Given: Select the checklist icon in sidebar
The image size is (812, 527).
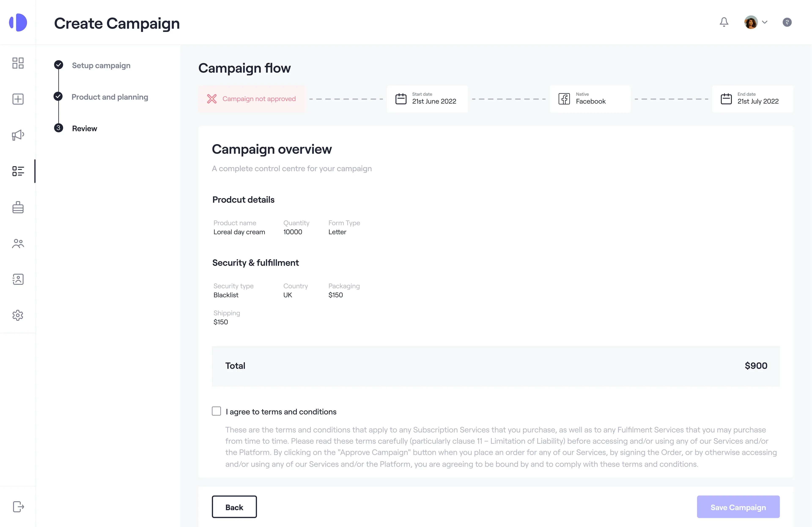Looking at the screenshot, I should [18, 171].
